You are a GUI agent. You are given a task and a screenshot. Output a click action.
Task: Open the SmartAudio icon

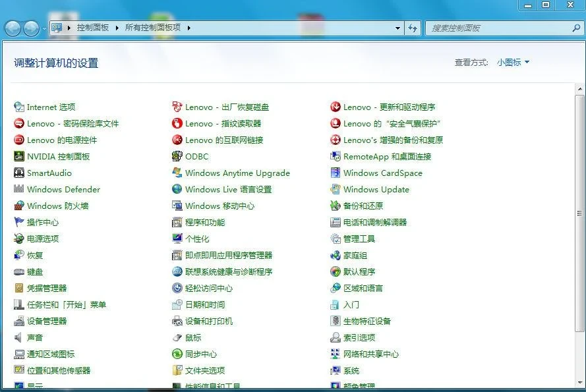click(18, 173)
